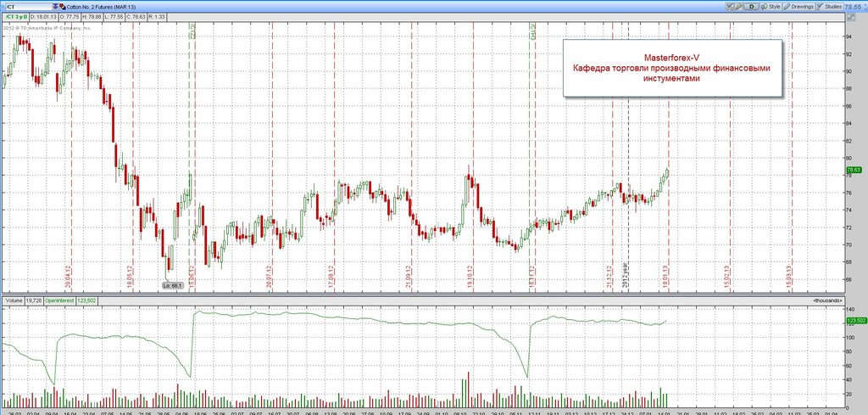Open the Studies menu
The image size is (868, 415).
tap(830, 7)
